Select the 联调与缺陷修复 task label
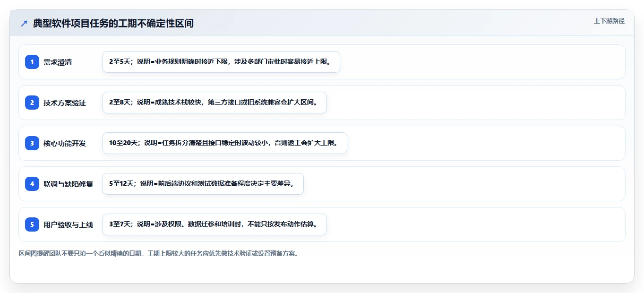Viewport: 644px width, 293px height. click(x=68, y=184)
